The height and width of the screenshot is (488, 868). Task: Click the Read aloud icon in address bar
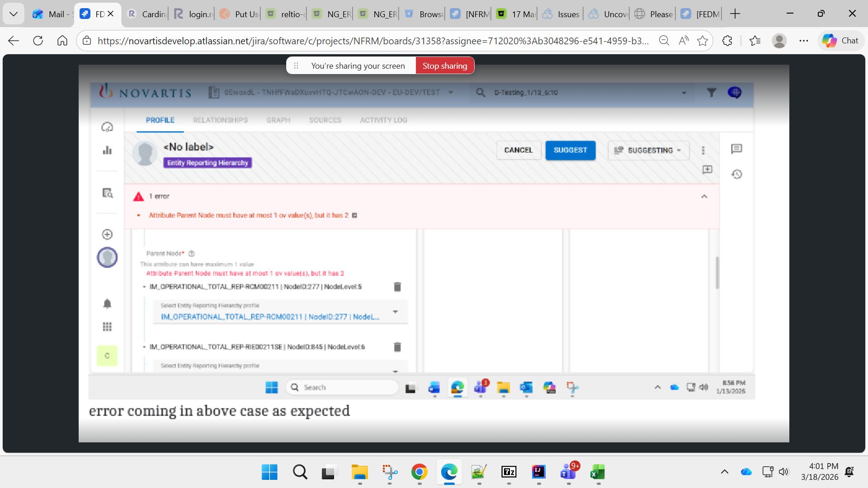point(684,41)
